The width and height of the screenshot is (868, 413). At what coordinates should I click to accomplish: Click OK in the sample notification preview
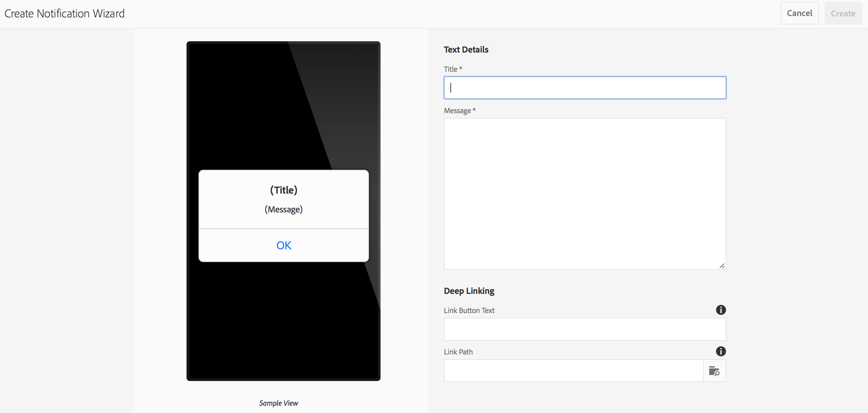(284, 246)
